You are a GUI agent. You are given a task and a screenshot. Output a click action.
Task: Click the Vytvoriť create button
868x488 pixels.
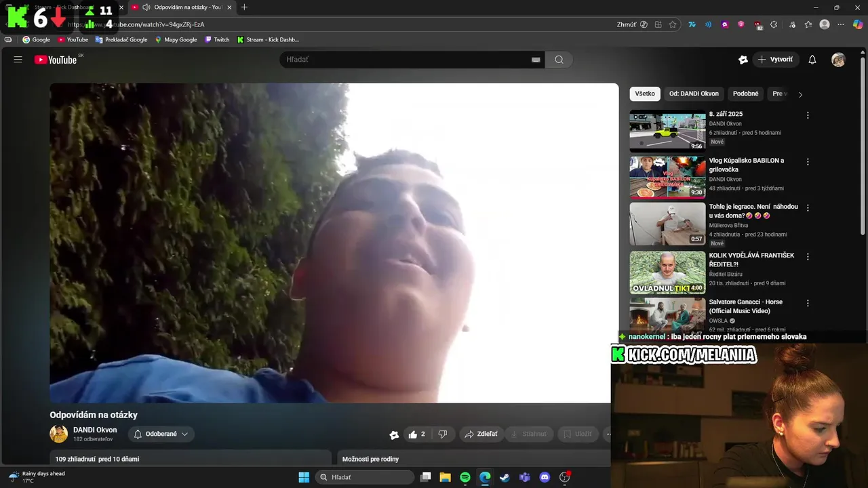click(775, 60)
